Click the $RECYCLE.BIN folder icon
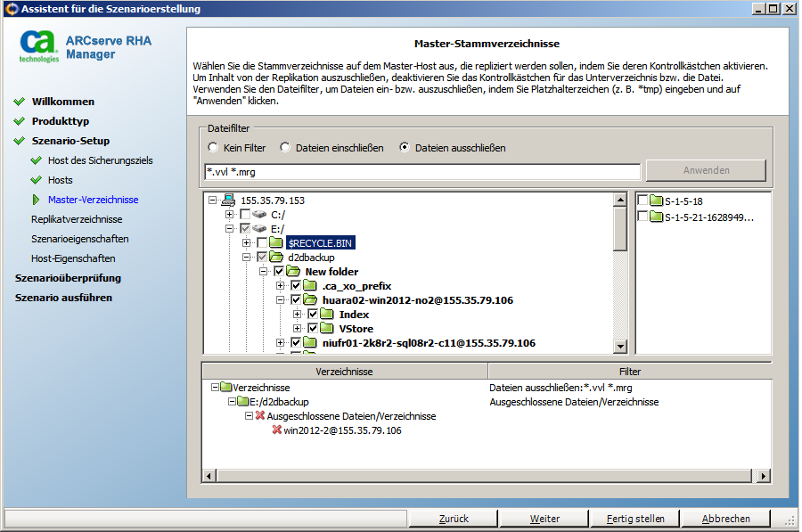Viewport: 802px width, 532px height. 276,243
